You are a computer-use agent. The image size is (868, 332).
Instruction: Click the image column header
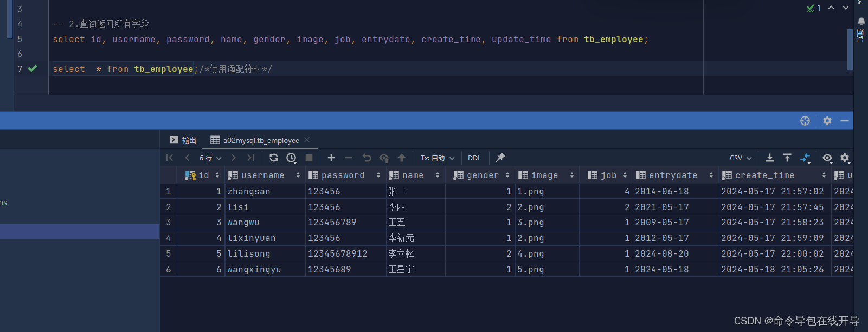(x=547, y=175)
